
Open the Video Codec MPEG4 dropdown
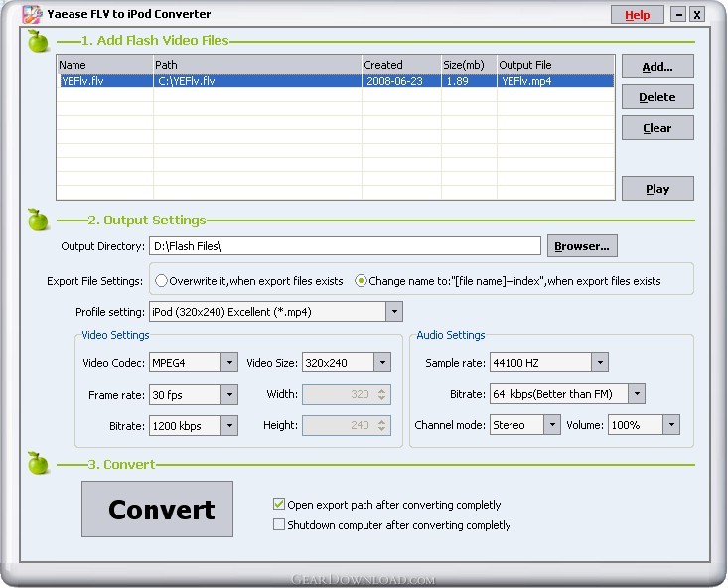click(229, 363)
